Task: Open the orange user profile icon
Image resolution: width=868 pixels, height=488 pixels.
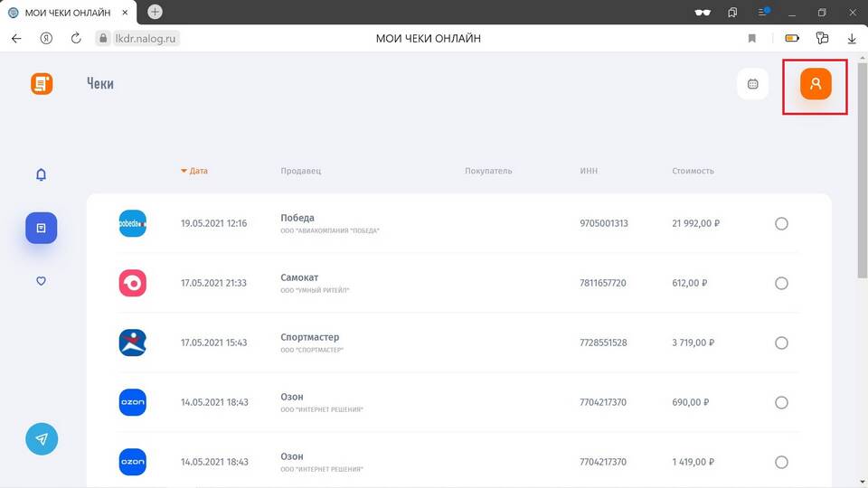Action: (x=816, y=84)
